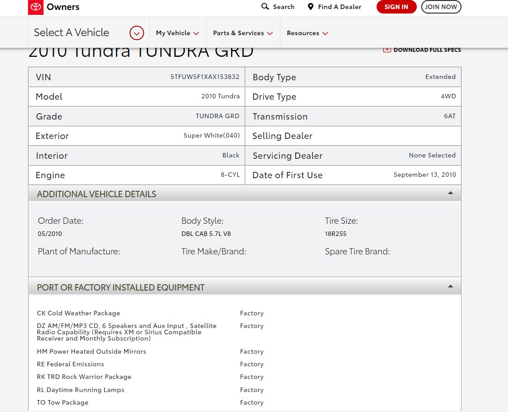508x420 pixels.
Task: Click the RL Daytime Running Lamps row
Action: pyautogui.click(x=80, y=390)
